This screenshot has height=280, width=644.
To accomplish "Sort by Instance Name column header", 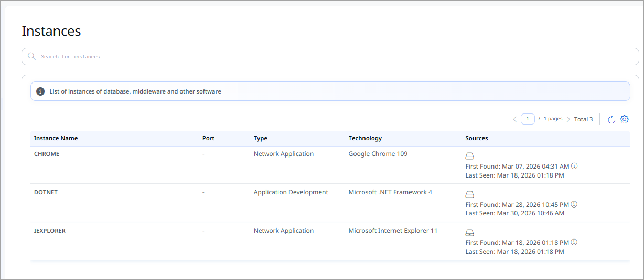I will [x=56, y=138].
